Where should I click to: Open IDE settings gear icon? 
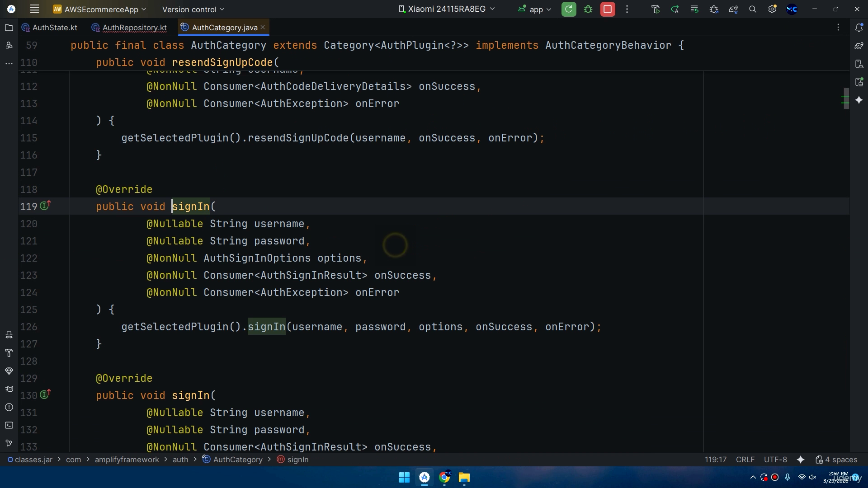[772, 9]
